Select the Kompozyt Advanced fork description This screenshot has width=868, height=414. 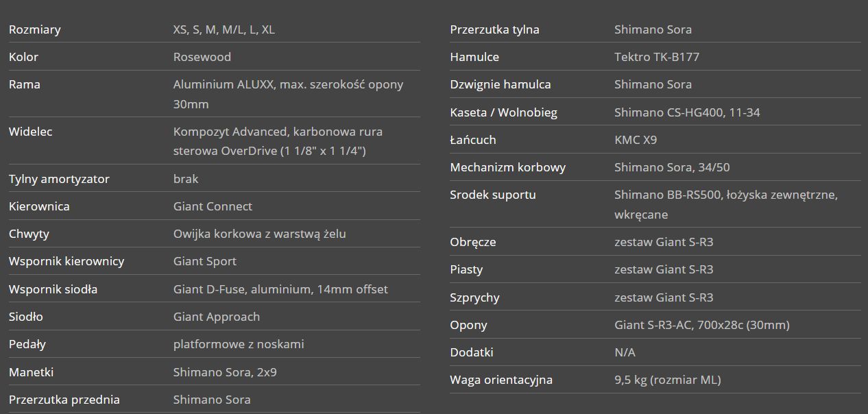pyautogui.click(x=278, y=141)
